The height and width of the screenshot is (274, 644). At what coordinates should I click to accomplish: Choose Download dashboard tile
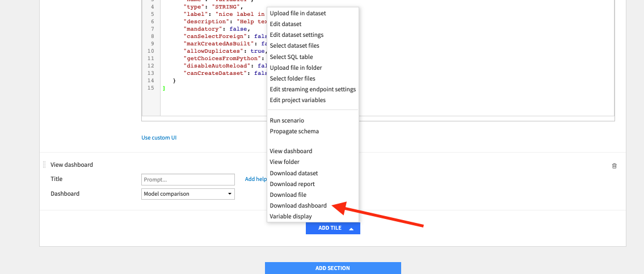pos(298,205)
